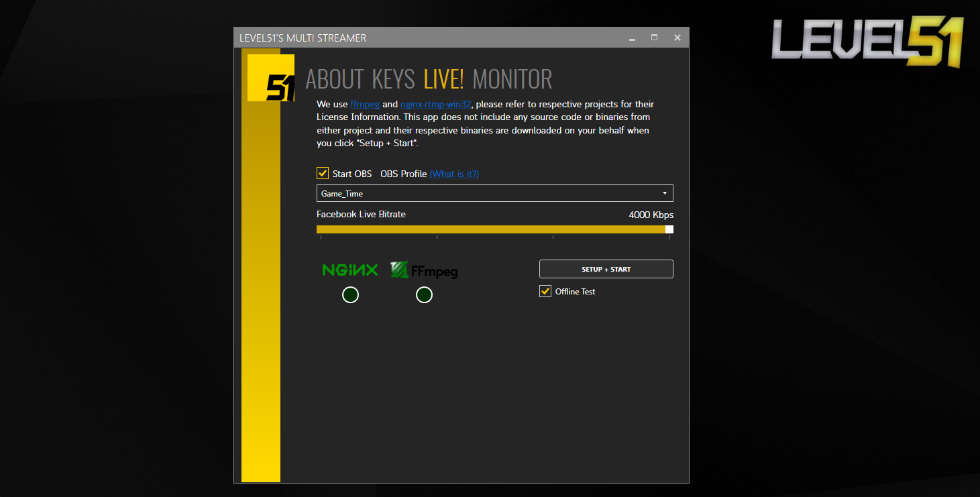Click the green NGINX logo
980x497 pixels.
350,270
